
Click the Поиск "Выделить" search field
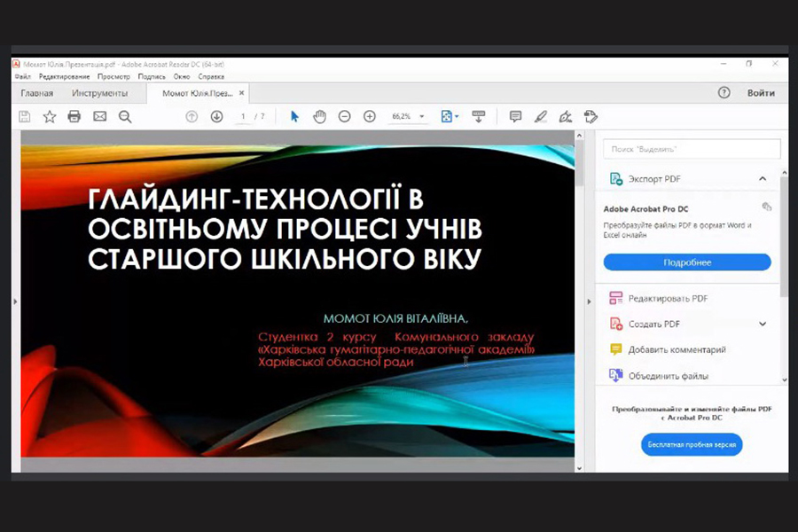coord(692,149)
